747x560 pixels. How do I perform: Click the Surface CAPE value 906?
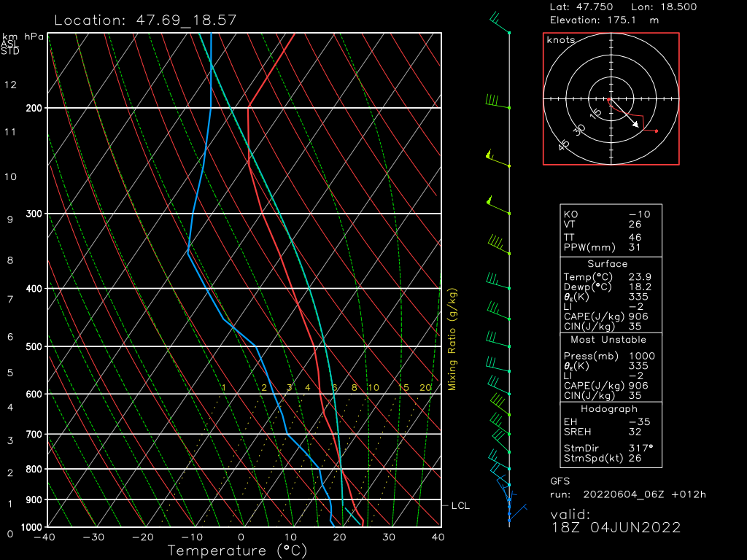[638, 316]
